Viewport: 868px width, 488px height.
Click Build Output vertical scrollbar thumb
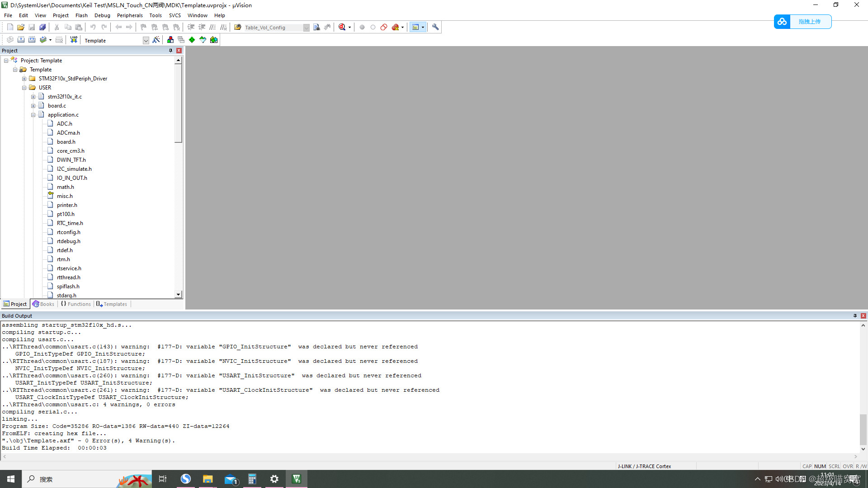click(863, 429)
